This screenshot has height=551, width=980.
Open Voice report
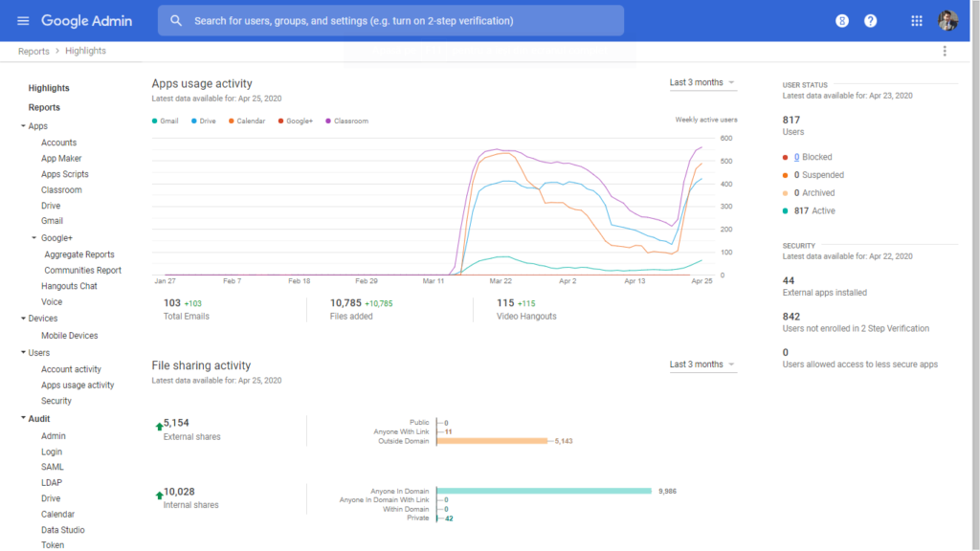click(52, 301)
